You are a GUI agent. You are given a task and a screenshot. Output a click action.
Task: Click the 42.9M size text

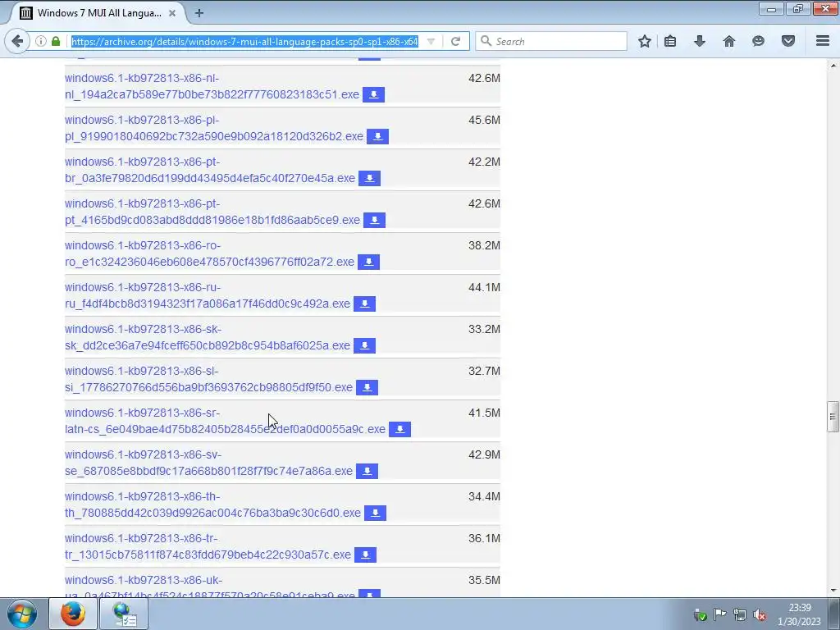click(484, 454)
